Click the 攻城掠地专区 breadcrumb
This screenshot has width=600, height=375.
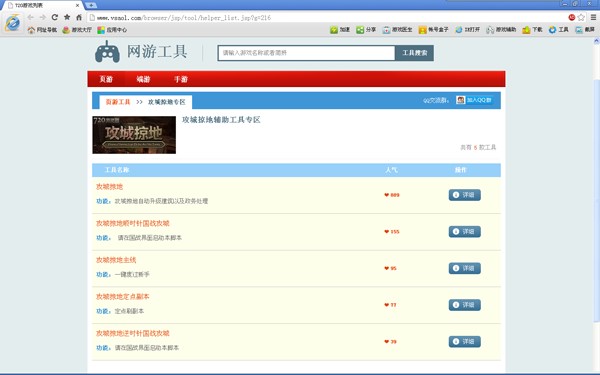(x=166, y=102)
